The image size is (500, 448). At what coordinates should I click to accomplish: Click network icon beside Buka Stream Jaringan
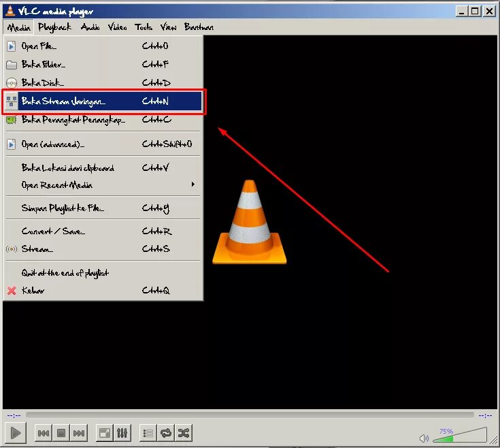tap(12, 101)
